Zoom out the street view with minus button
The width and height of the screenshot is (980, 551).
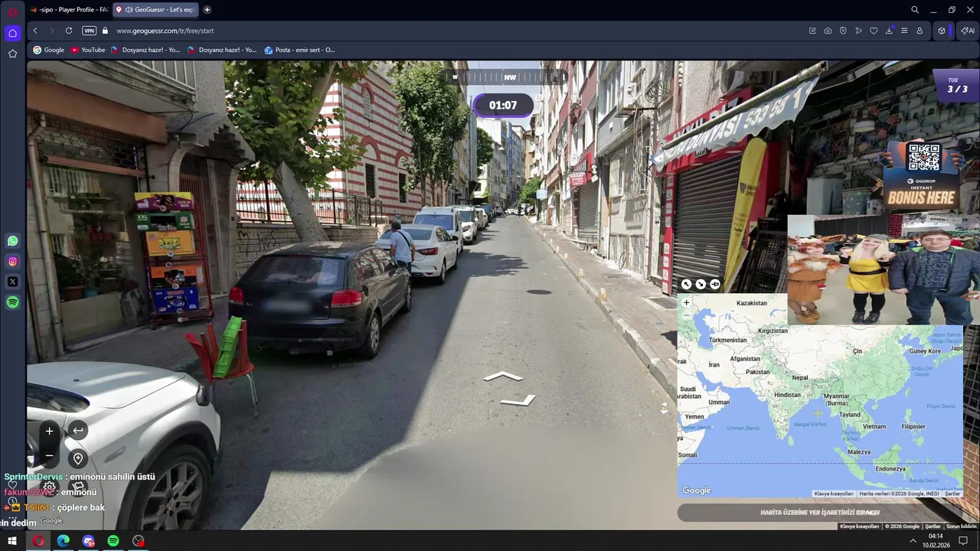(49, 456)
